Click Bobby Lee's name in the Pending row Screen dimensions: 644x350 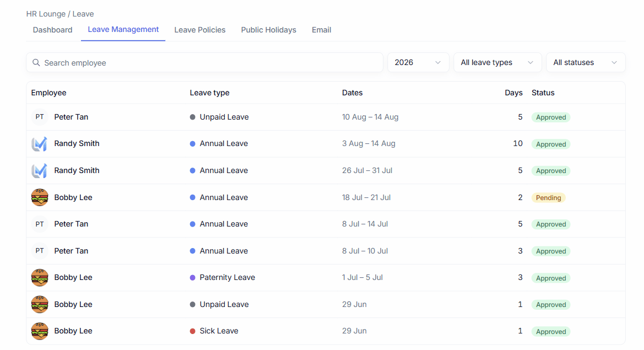[73, 197]
